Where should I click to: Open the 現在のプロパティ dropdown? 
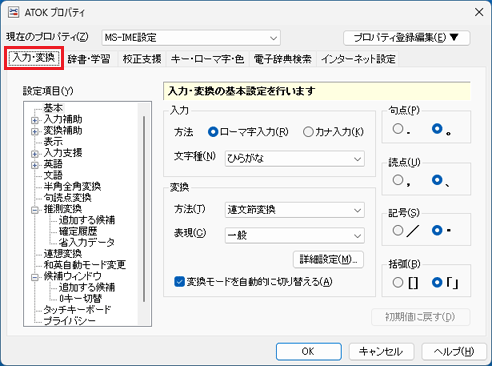191,38
